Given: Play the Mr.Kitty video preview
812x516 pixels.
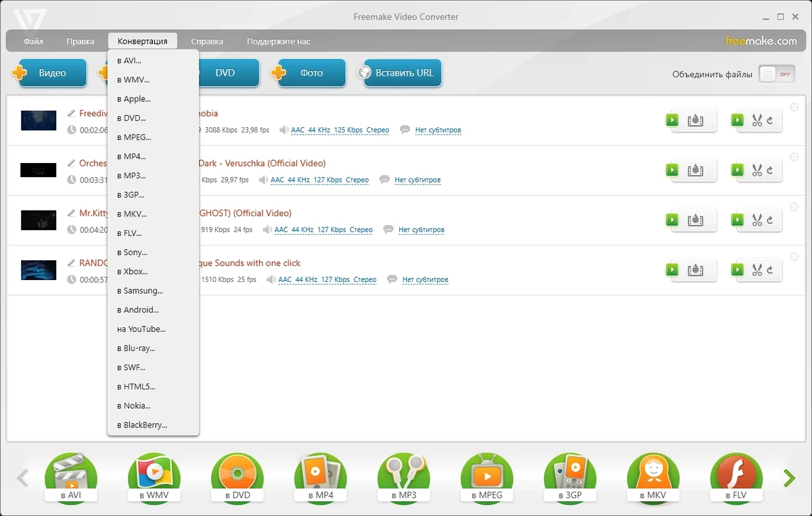Looking at the screenshot, I should (x=672, y=220).
